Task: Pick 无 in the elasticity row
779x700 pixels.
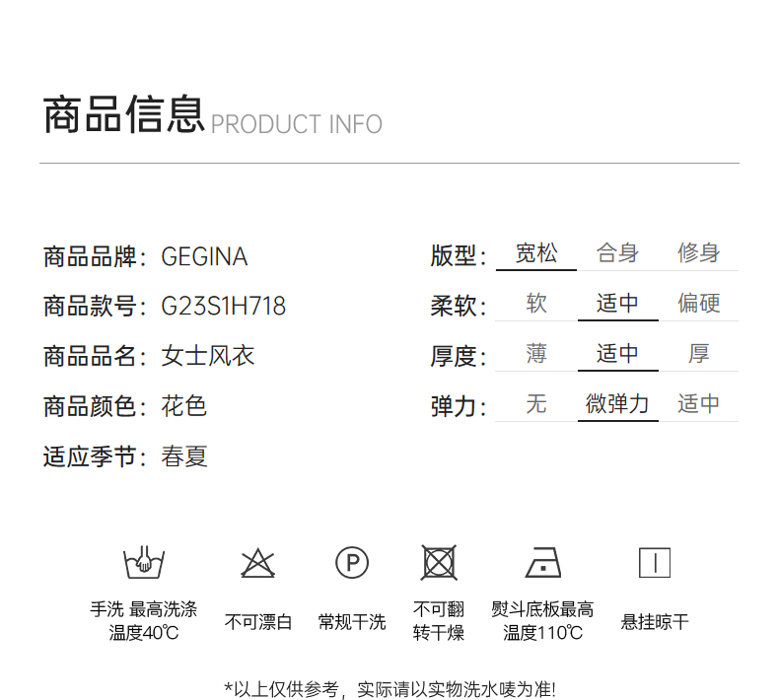Action: point(536,404)
